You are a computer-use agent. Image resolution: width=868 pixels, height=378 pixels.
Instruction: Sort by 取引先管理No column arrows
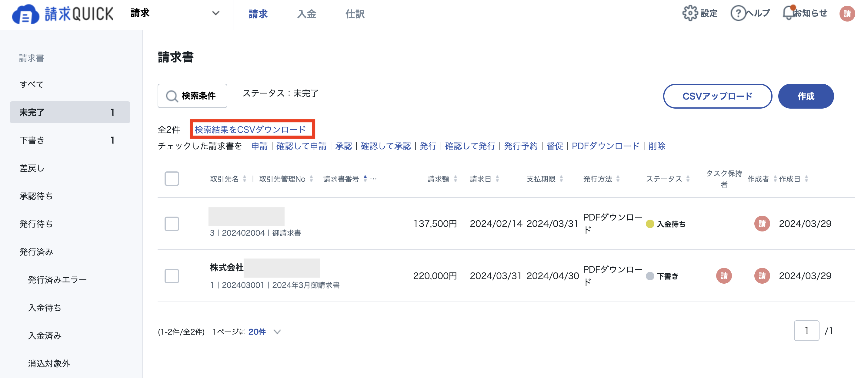tap(311, 179)
